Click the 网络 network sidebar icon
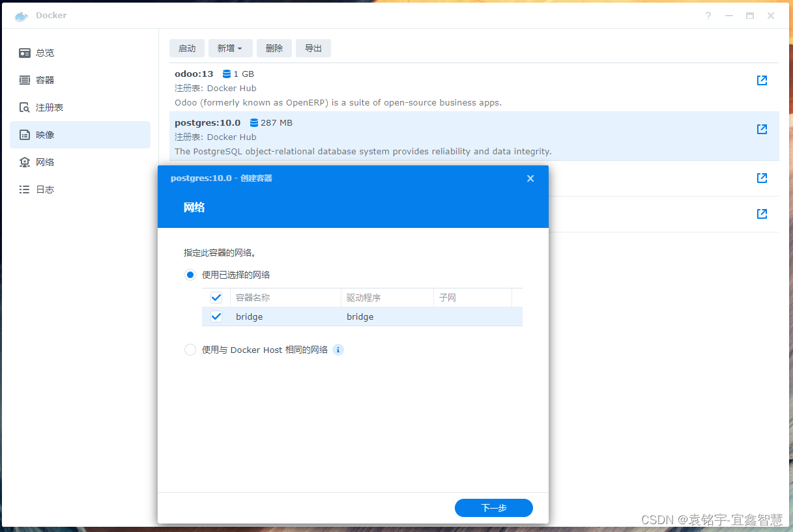 click(x=25, y=162)
